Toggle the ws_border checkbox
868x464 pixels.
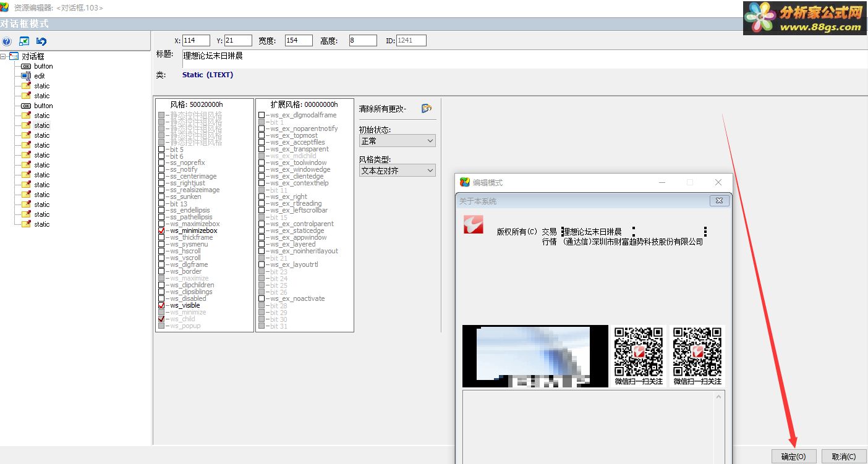[x=161, y=271]
